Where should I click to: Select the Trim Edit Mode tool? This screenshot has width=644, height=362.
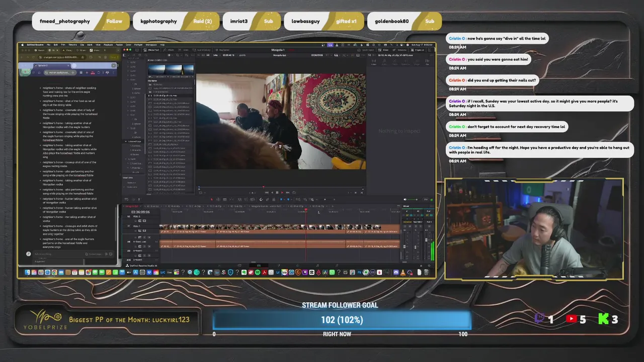pyautogui.click(x=218, y=199)
